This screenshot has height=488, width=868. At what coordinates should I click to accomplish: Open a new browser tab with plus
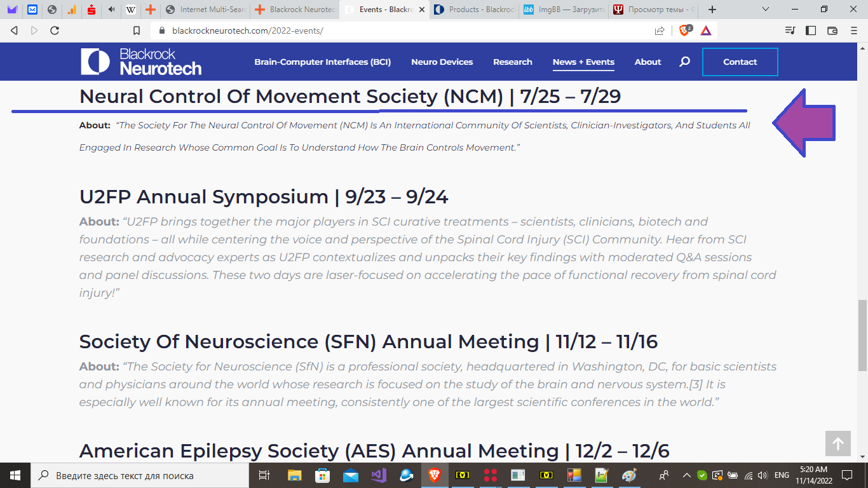coord(712,10)
